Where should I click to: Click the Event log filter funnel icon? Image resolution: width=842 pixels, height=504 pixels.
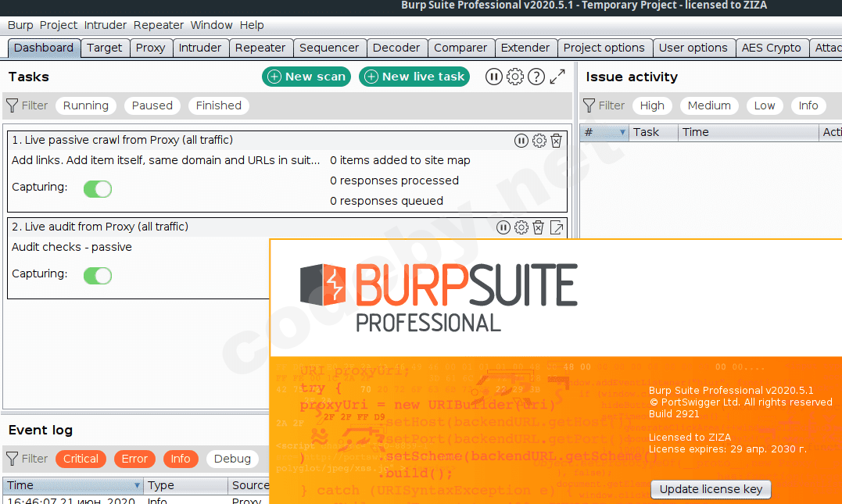[12, 459]
